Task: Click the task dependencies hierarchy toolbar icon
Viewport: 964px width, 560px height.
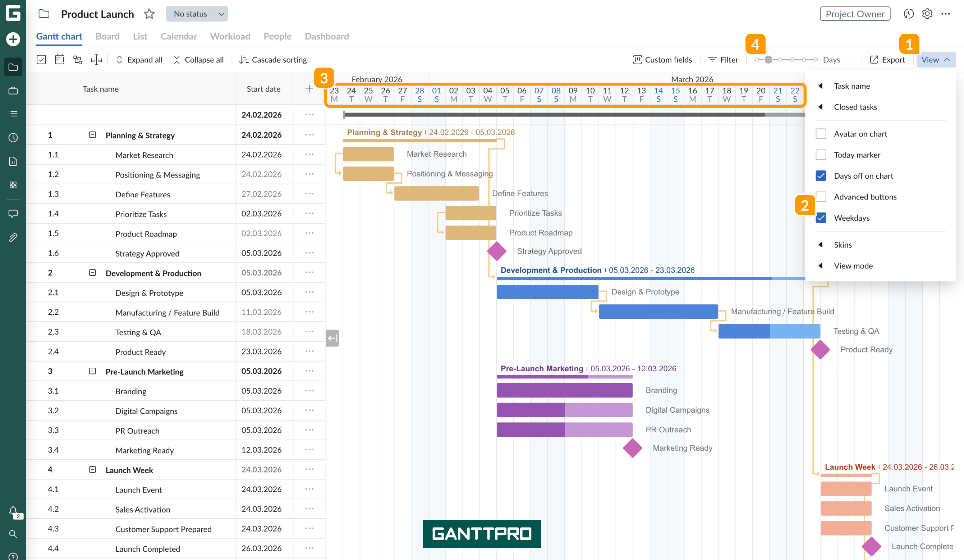Action: click(78, 59)
